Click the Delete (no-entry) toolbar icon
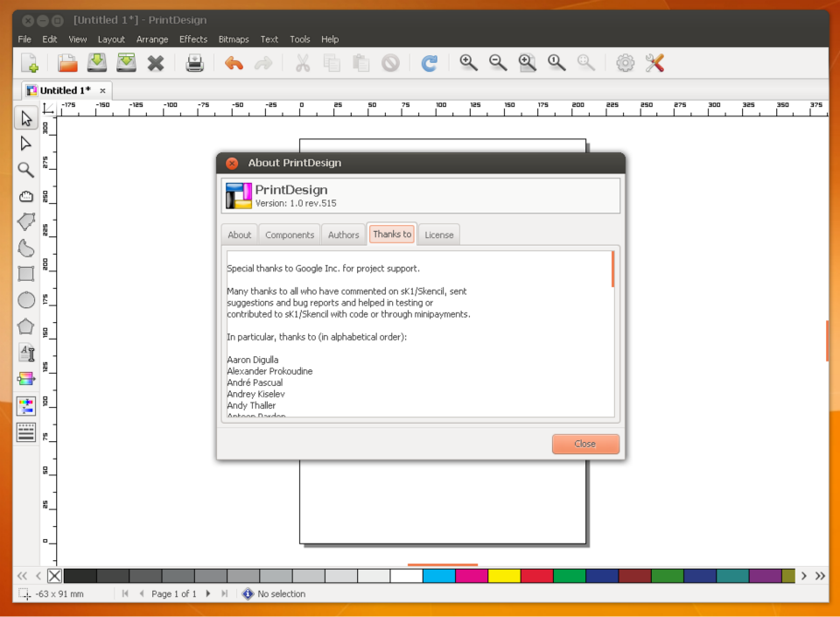 coord(390,64)
